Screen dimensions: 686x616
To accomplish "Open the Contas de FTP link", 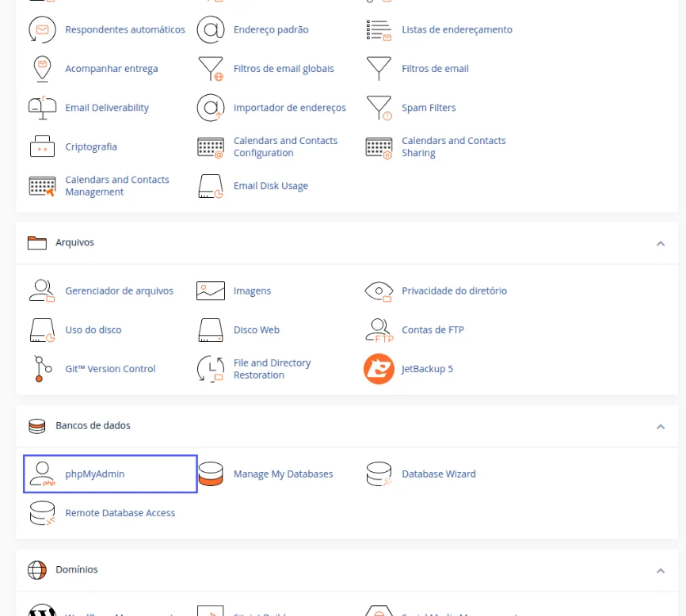I will click(x=433, y=329).
